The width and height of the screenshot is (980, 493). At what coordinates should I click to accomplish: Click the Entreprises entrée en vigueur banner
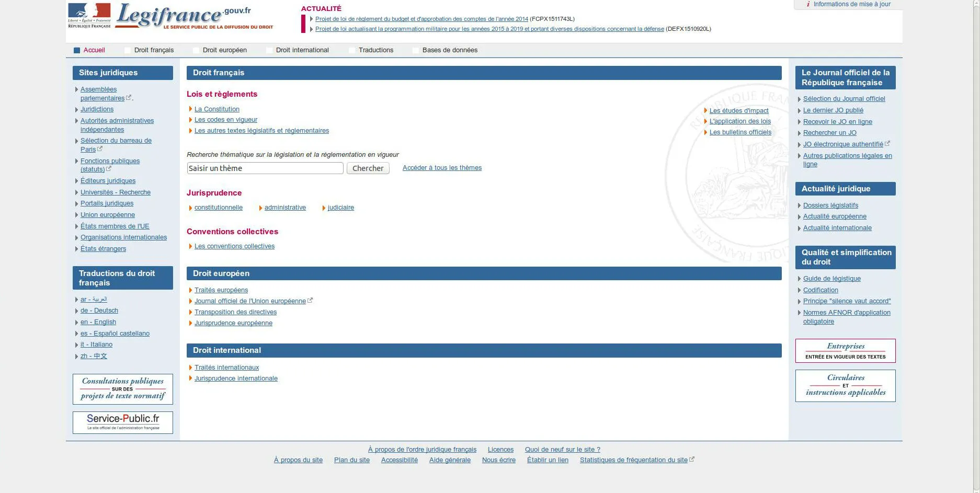845,351
